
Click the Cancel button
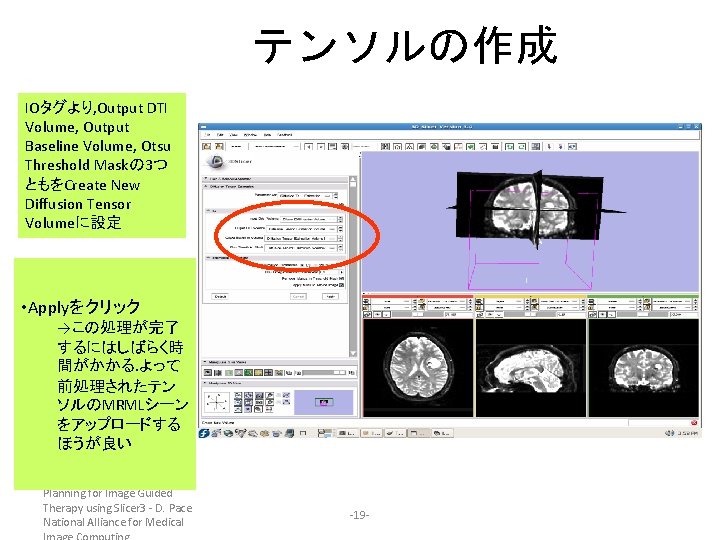coord(298,297)
